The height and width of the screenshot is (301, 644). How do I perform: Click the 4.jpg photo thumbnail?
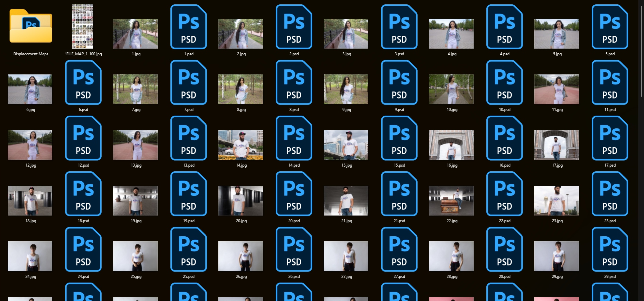point(451,34)
